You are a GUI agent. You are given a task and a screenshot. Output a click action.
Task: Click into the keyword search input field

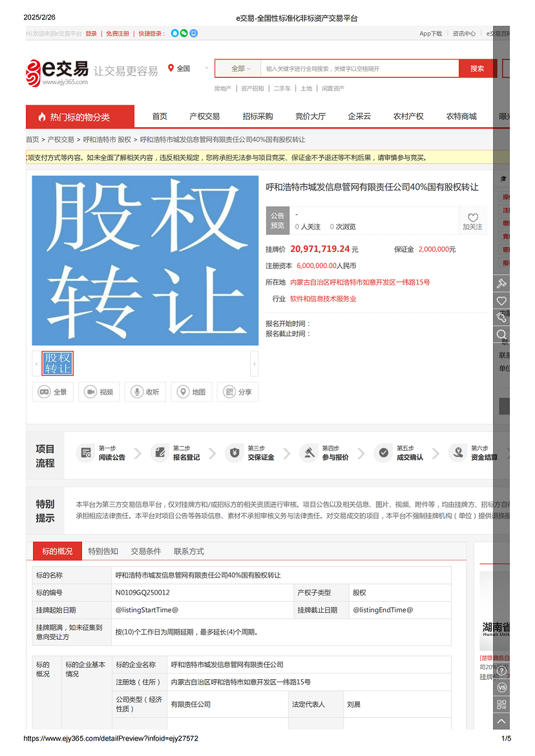pyautogui.click(x=359, y=68)
